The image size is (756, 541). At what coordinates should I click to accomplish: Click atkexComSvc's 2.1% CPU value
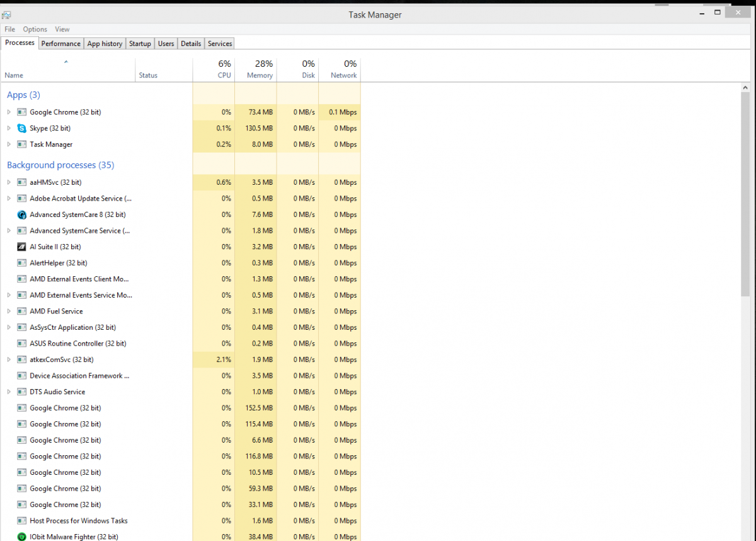[224, 359]
